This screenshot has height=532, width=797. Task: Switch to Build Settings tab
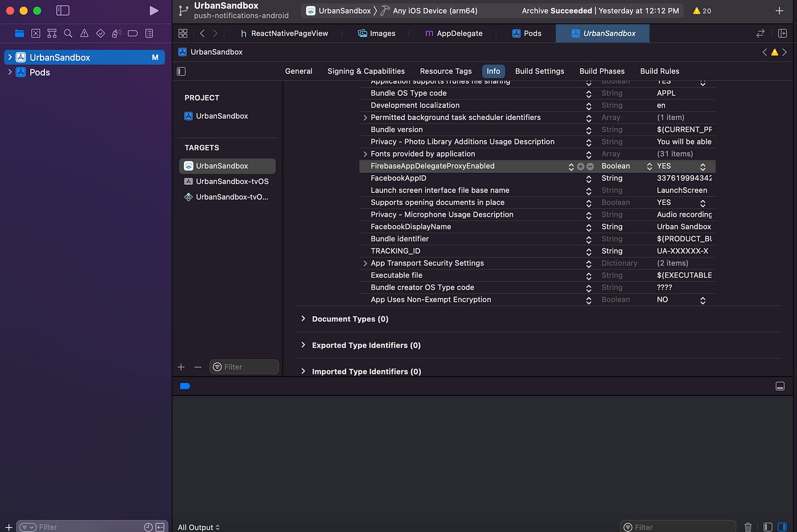[540, 71]
